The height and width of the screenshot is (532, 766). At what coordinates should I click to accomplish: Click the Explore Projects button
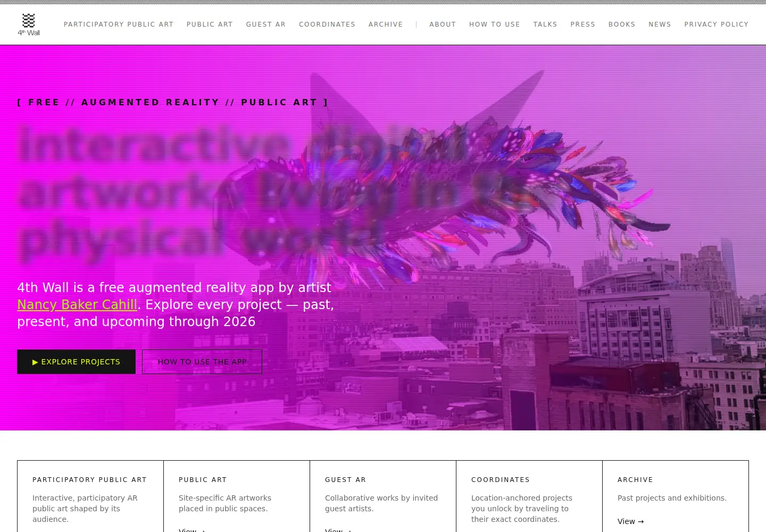point(76,362)
